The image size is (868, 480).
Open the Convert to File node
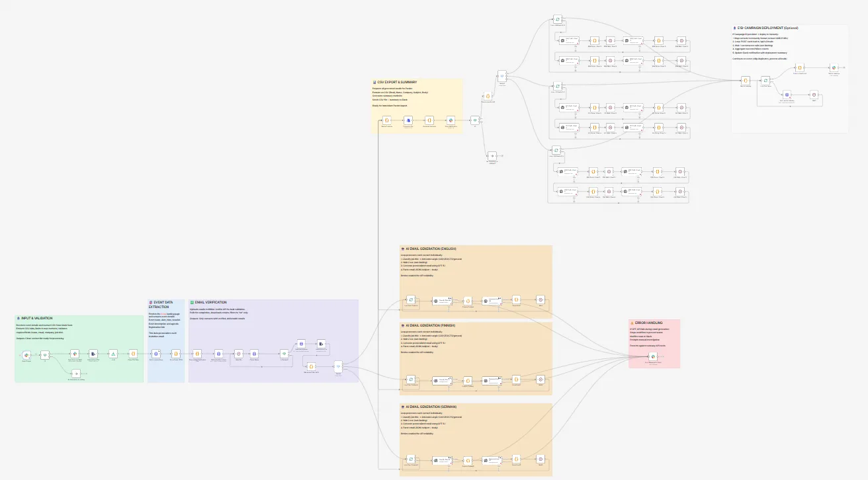(x=408, y=120)
